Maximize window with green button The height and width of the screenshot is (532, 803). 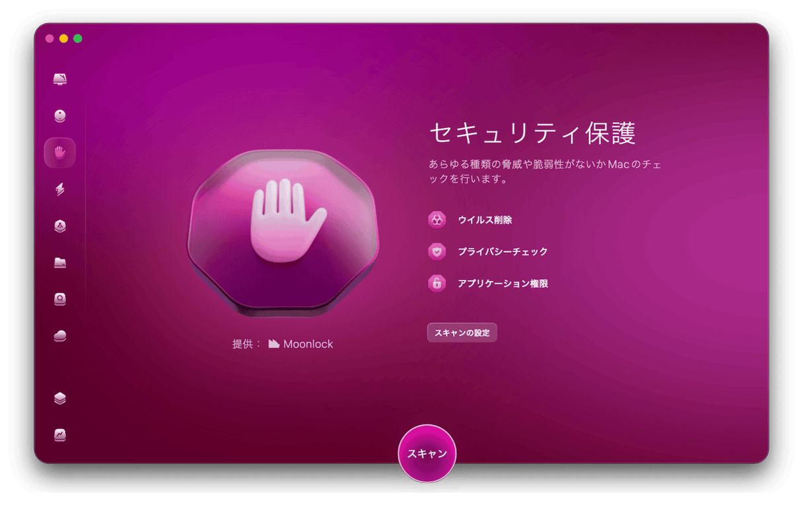pos(78,39)
